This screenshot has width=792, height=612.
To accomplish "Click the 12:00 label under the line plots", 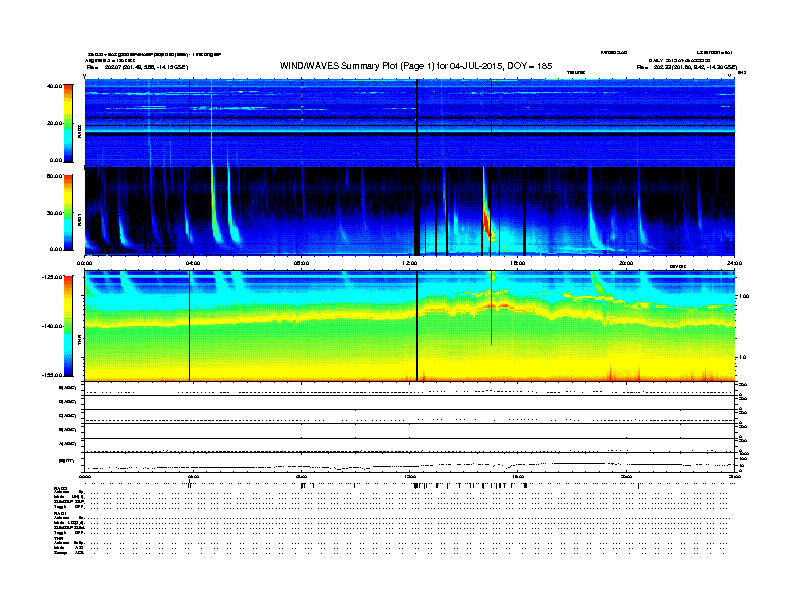I will [x=410, y=476].
